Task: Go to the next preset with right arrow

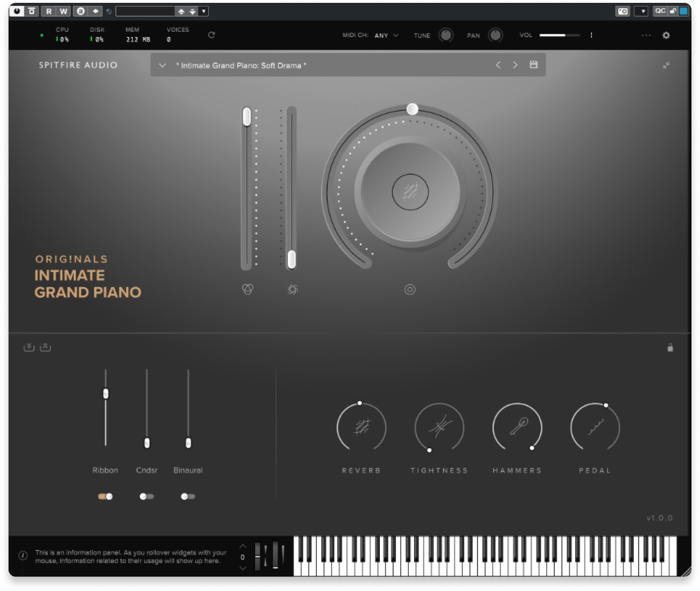Action: tap(515, 65)
